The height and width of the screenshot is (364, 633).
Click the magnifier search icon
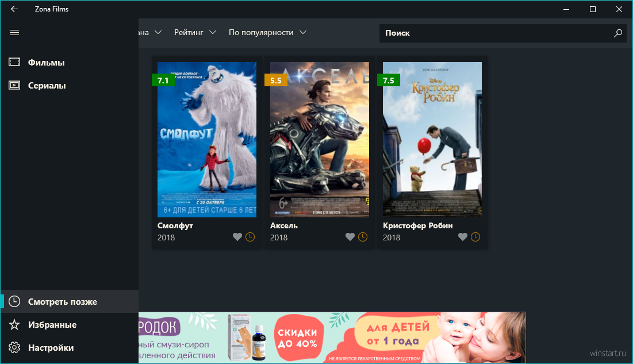pos(617,33)
